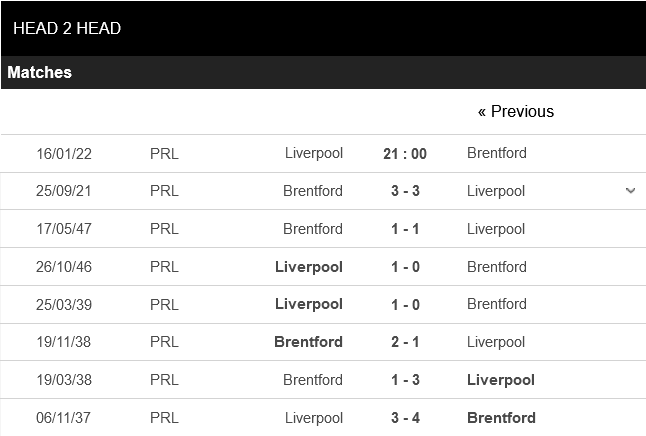
Task: Select bold Liverpool winner on 19/03/38
Action: 500,380
